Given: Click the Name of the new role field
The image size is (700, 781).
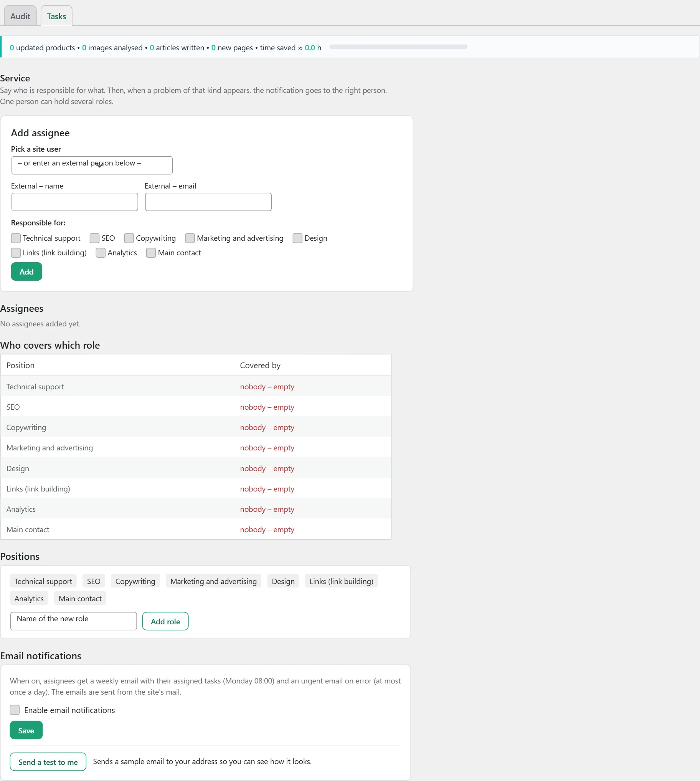Looking at the screenshot, I should (x=73, y=621).
